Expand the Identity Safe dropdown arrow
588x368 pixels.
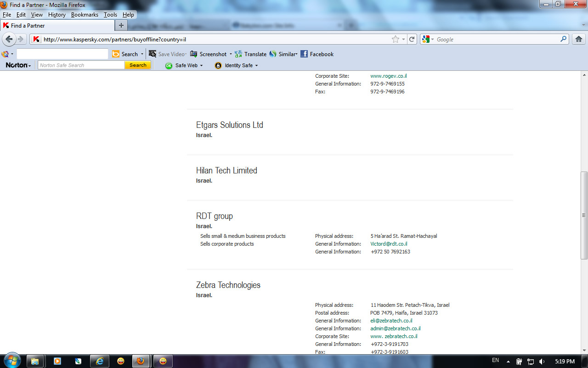(x=256, y=65)
